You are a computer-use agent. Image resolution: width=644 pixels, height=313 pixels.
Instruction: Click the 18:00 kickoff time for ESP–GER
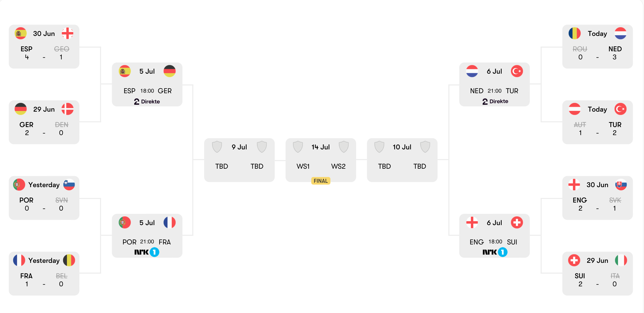147,91
